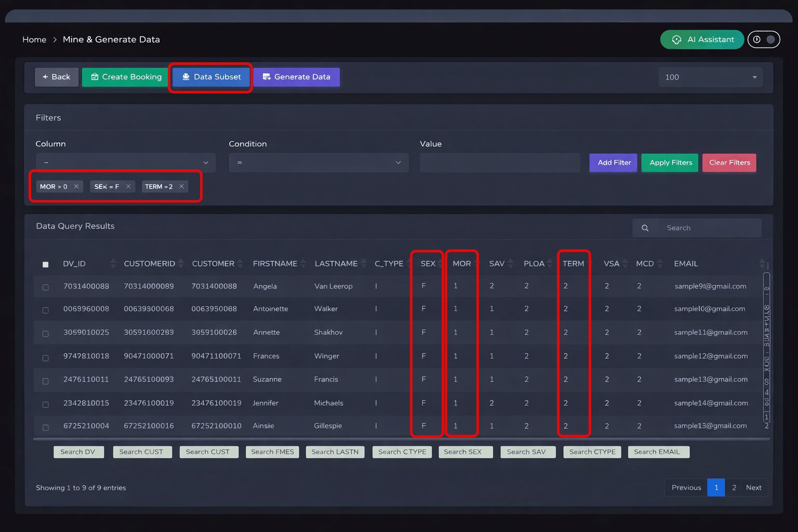Remove the MOR > 0 filter chip
Screen dimensions: 798x532
76,186
